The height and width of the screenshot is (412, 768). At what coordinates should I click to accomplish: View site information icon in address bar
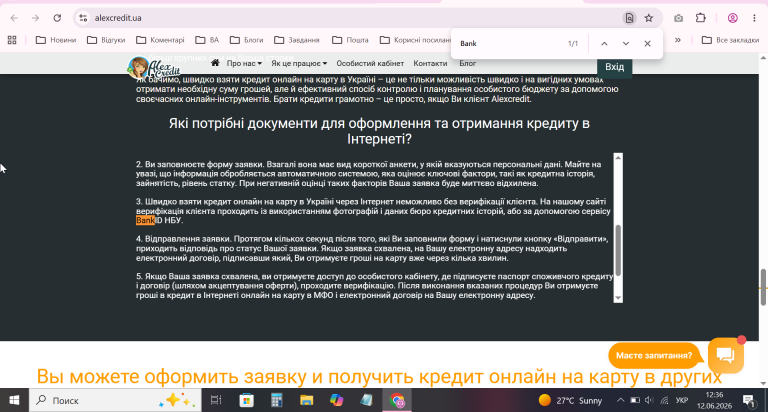[x=83, y=18]
